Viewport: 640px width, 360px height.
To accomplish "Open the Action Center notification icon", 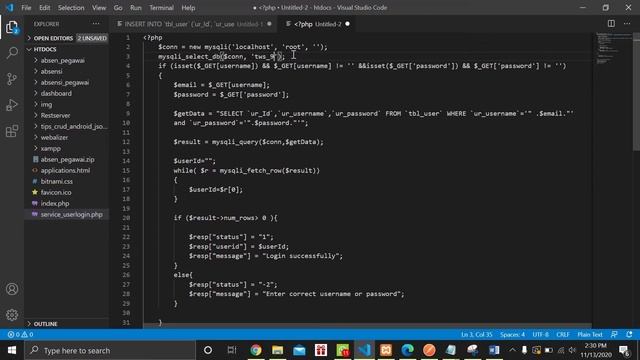I will (x=624, y=350).
